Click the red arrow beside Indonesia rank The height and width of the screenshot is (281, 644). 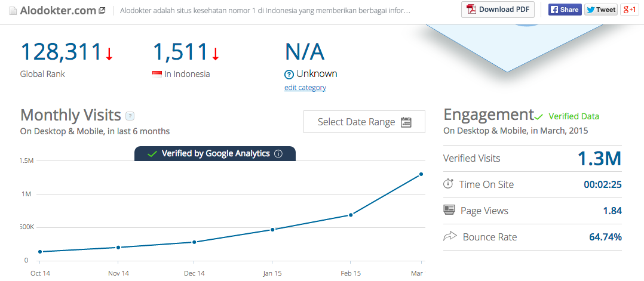(x=216, y=54)
